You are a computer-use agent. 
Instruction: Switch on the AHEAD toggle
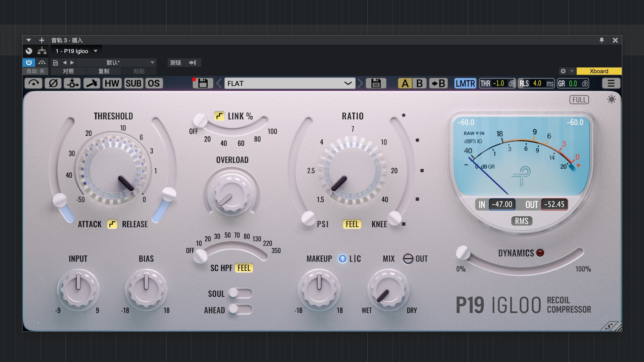[x=240, y=309]
